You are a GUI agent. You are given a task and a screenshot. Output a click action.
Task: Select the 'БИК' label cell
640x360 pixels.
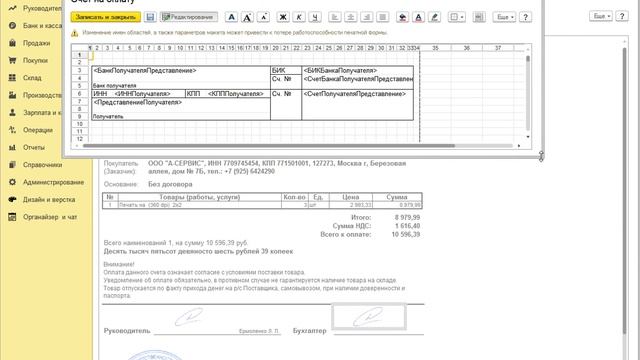click(286, 71)
